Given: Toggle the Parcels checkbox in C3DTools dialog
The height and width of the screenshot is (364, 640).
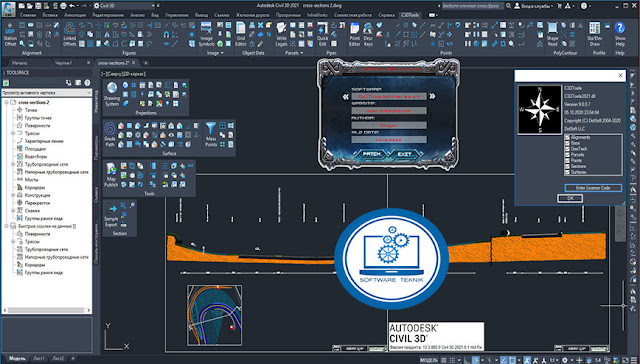Looking at the screenshot, I should point(567,155).
